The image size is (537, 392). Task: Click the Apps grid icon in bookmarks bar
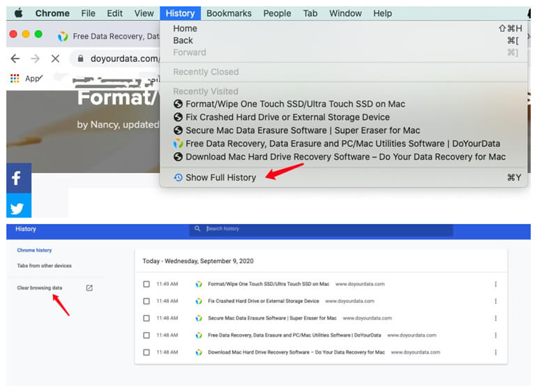(x=15, y=78)
